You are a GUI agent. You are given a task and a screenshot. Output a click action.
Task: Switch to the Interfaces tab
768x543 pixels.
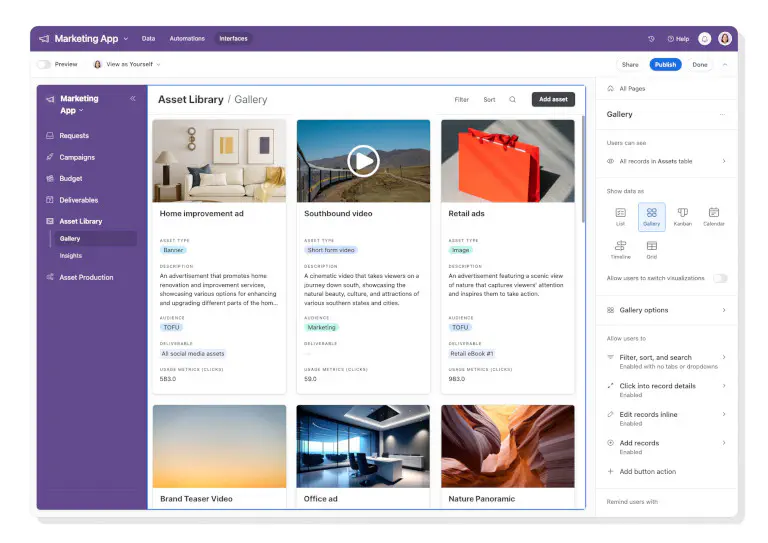(233, 39)
